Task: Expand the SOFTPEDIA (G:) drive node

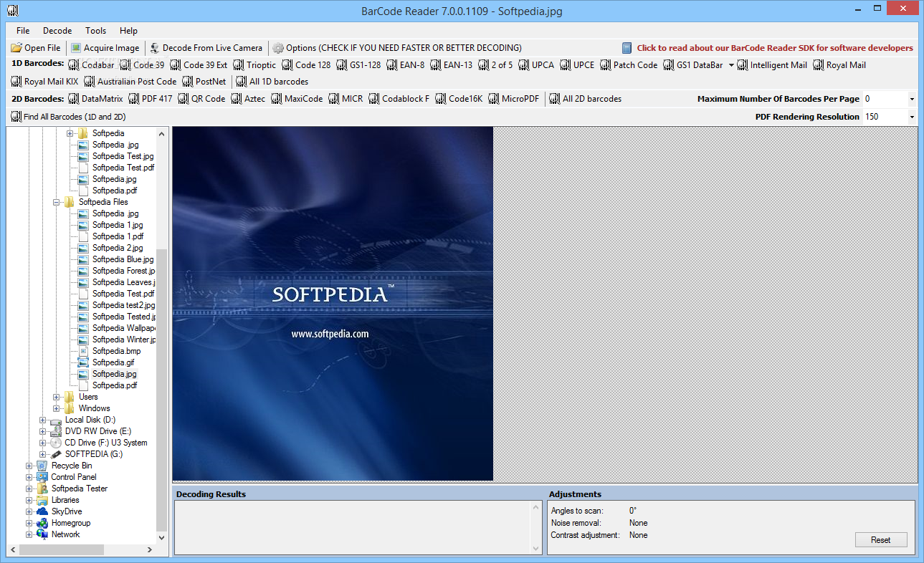Action: click(x=43, y=454)
